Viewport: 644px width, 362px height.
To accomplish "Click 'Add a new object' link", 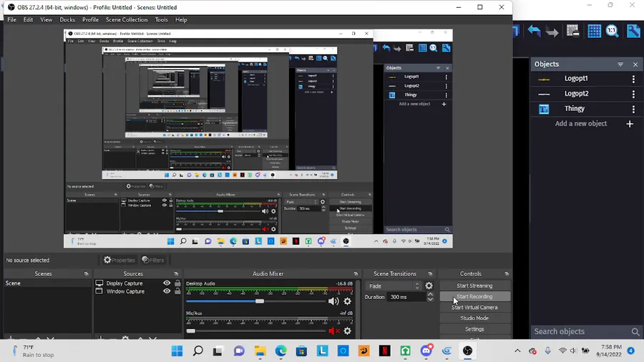I will coord(581,124).
